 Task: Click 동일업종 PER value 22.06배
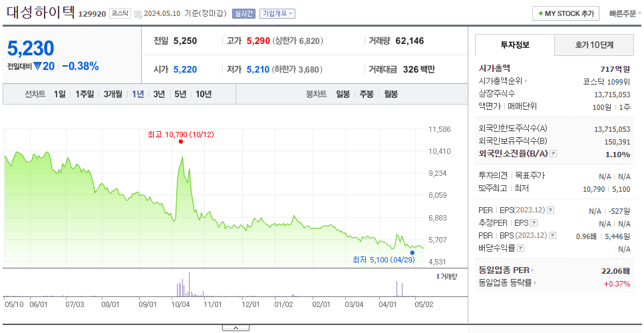(x=615, y=270)
